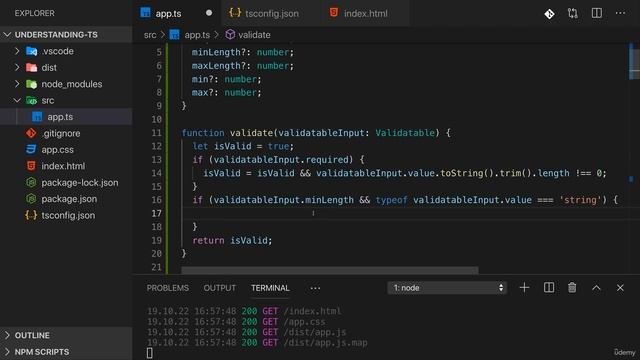Image resolution: width=640 pixels, height=360 pixels.
Task: Click the index.html file icon in explorer
Action: point(31,166)
